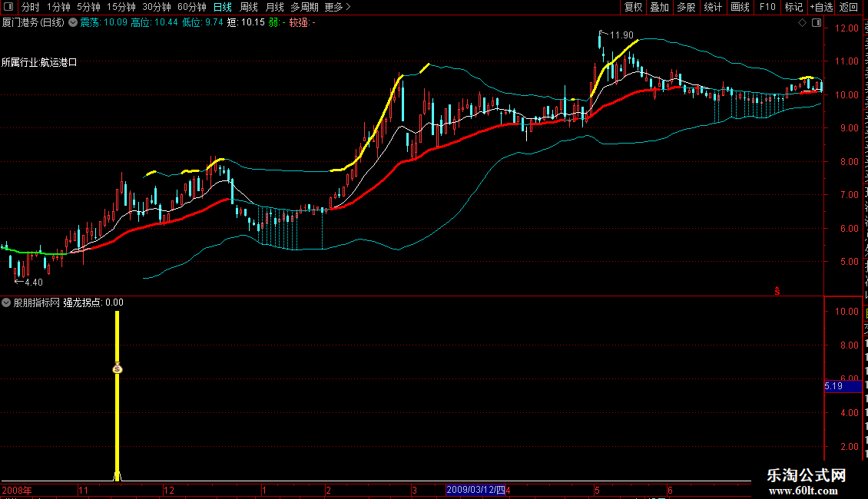This screenshot has width=868, height=499.
Task: Click the 厦门港务(日线) stock title
Action: coord(33,23)
